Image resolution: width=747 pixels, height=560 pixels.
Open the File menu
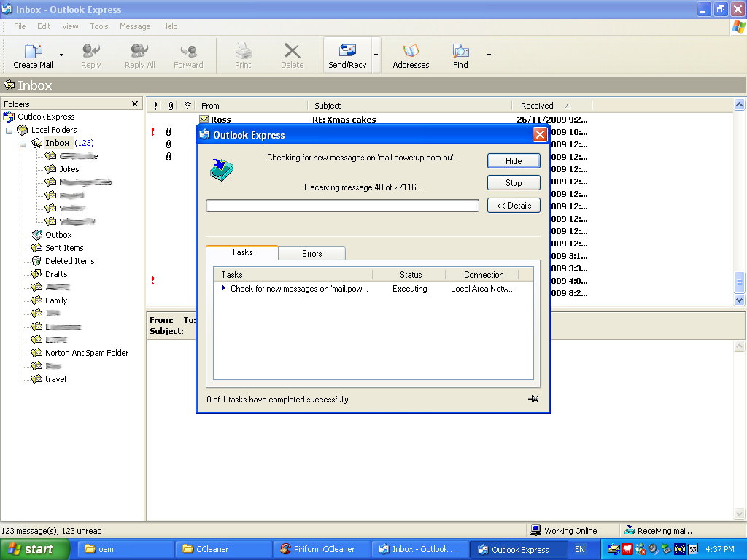click(x=20, y=26)
